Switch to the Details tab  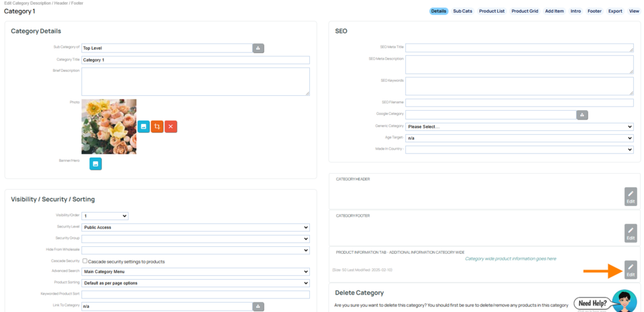coord(439,11)
